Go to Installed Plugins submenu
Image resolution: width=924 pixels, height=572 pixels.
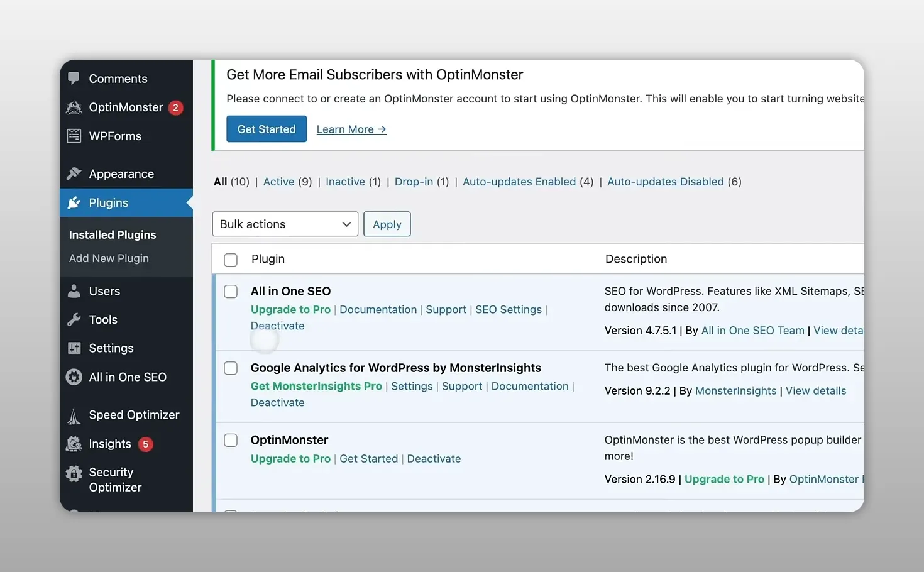tap(113, 234)
